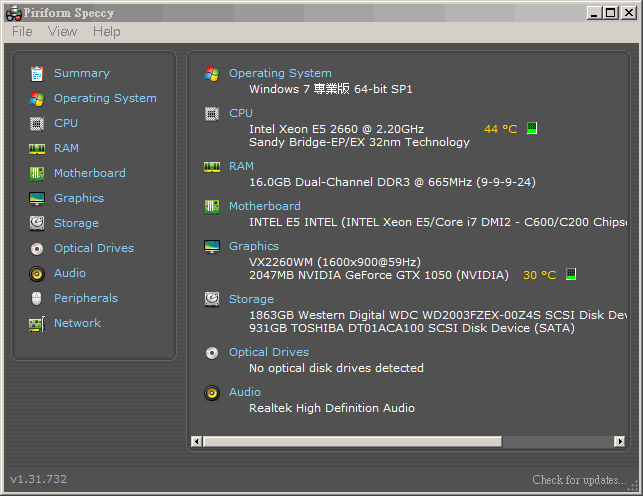Click the Optical Drives disc icon in sidebar
This screenshot has height=496, width=643.
pos(37,249)
